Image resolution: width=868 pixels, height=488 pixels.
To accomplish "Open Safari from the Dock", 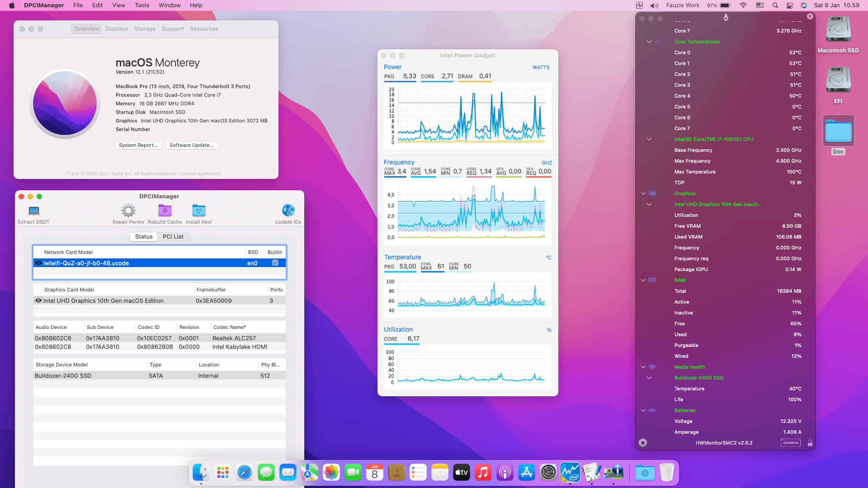I will point(245,473).
